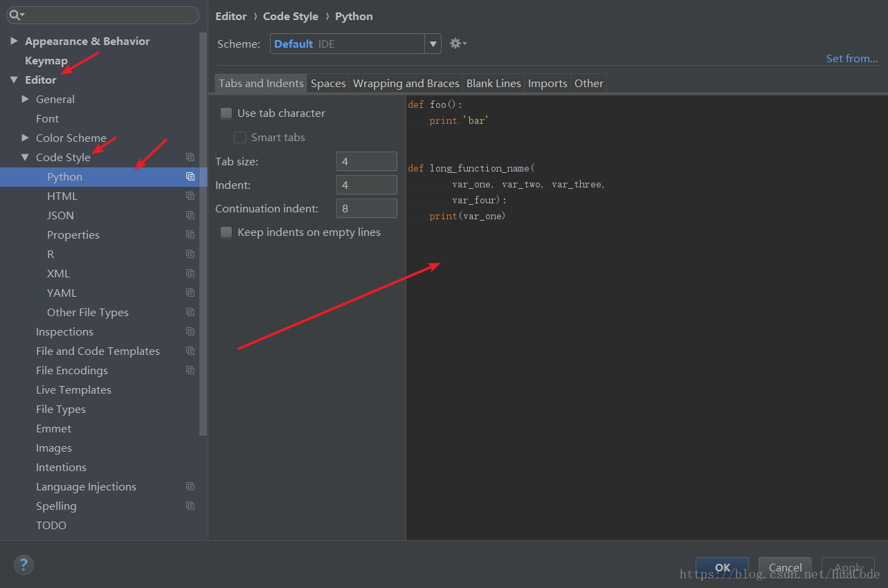Click Editor in the breadcrumb

231,17
